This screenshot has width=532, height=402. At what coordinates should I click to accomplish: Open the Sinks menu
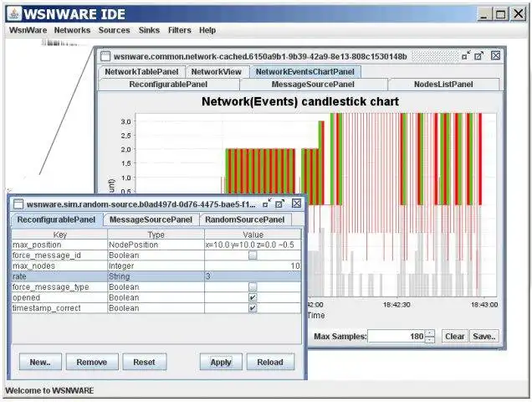[x=149, y=30]
